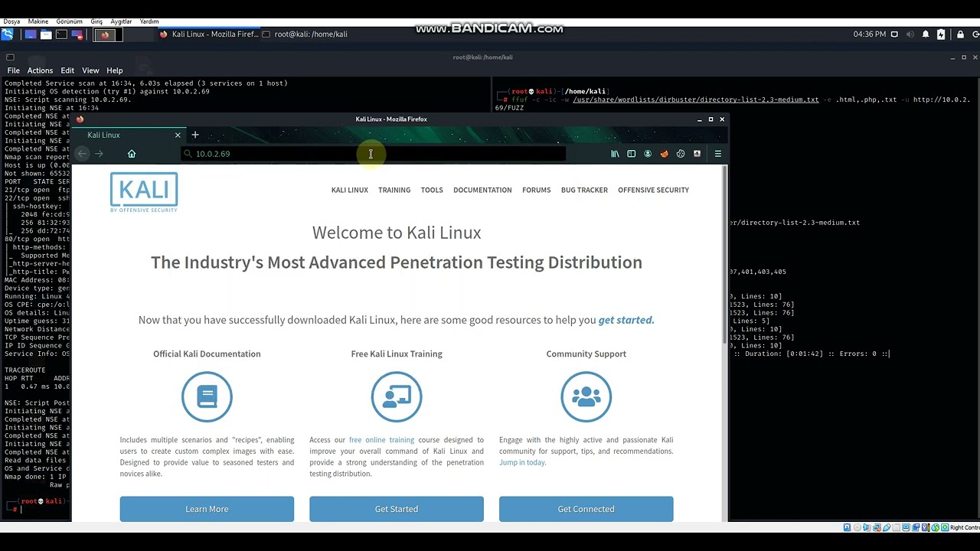This screenshot has width=980, height=551.
Task: Click the address bar showing 10.0.2.69
Action: 373,154
